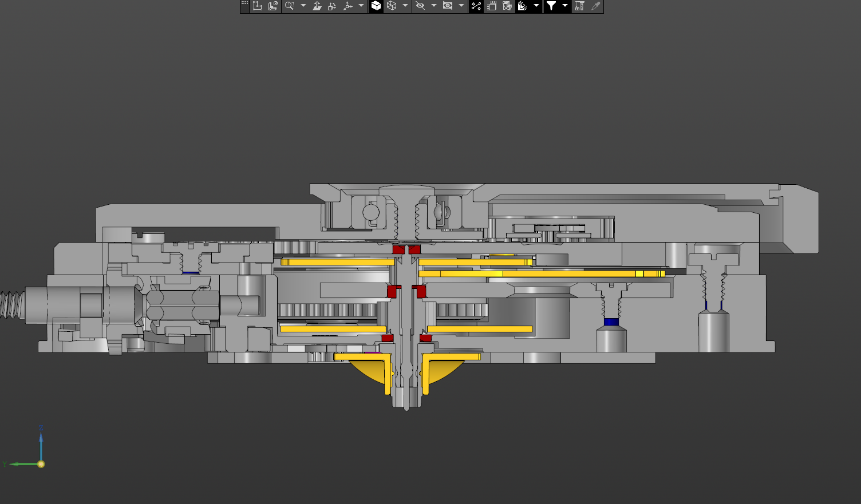This screenshot has width=861, height=504.
Task: Click the coordinate axis origin gizmo
Action: point(41,464)
